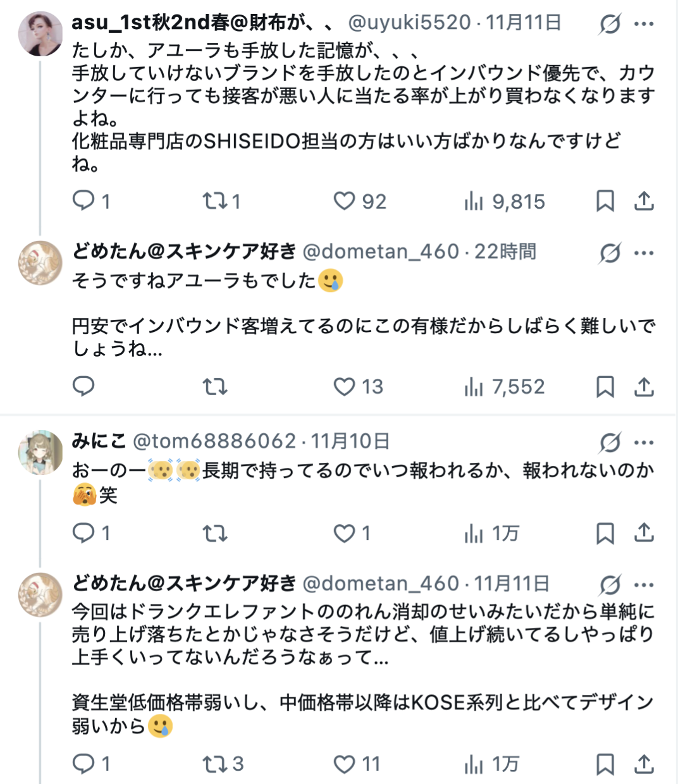Reply to asu_1st秋2nd春's tweet

coord(83,201)
